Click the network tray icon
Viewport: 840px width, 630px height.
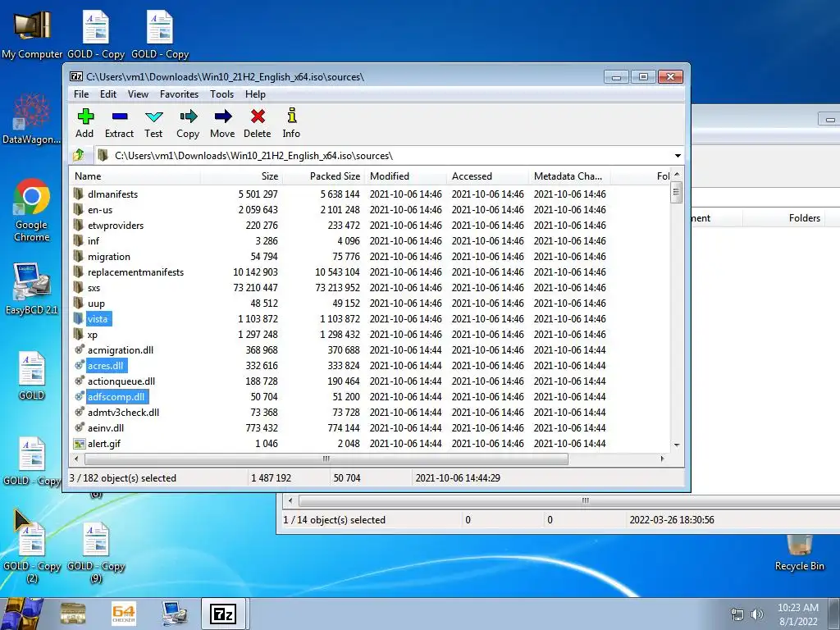pos(737,614)
